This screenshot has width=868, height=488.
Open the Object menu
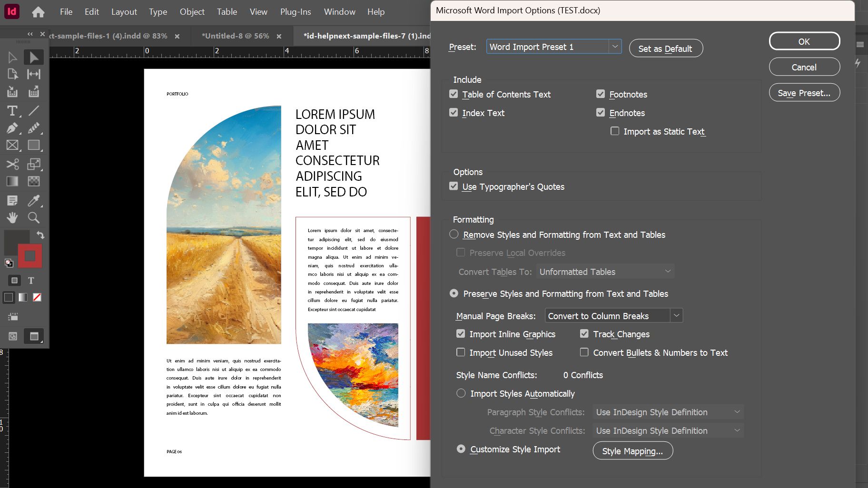coord(192,12)
